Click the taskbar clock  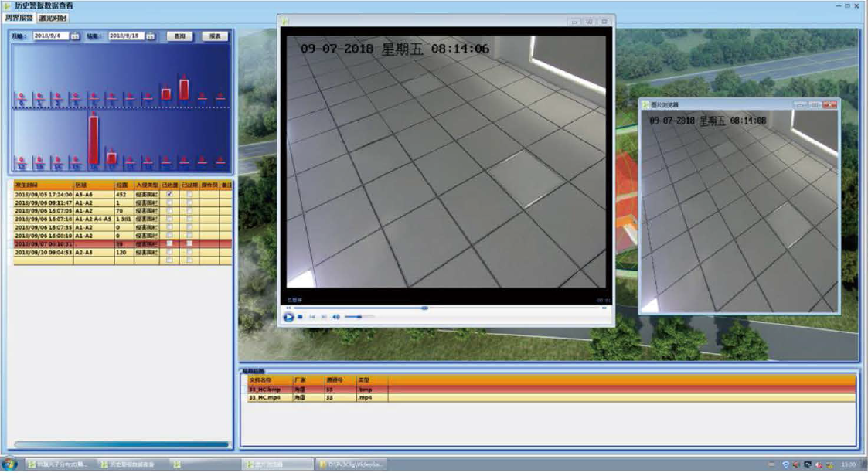click(x=848, y=464)
